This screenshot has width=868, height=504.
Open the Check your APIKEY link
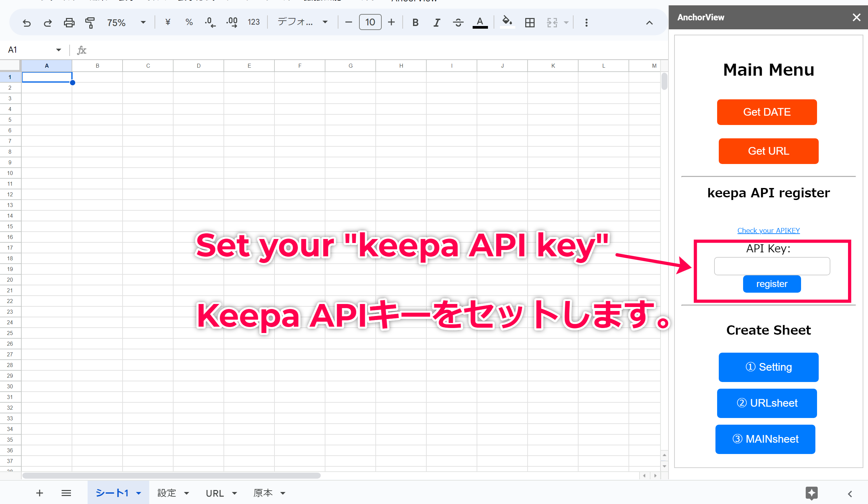point(768,230)
